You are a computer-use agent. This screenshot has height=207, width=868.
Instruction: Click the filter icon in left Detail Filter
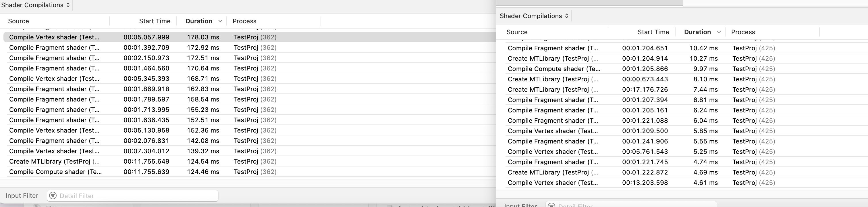pos(53,196)
